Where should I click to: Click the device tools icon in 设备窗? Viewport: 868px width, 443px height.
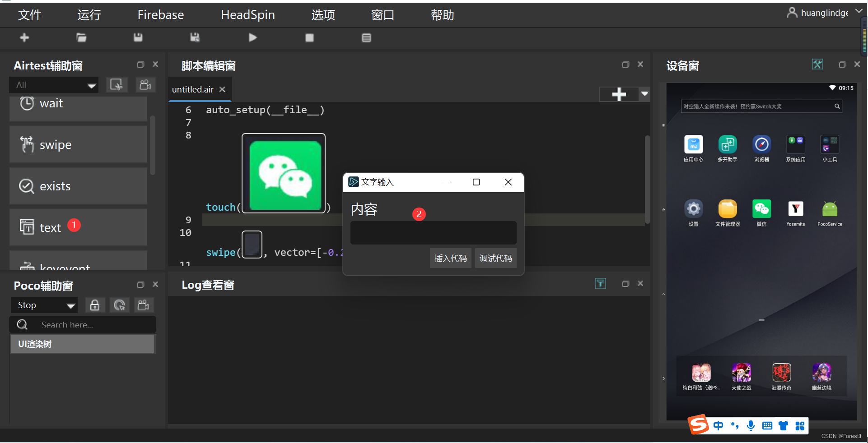(x=817, y=65)
